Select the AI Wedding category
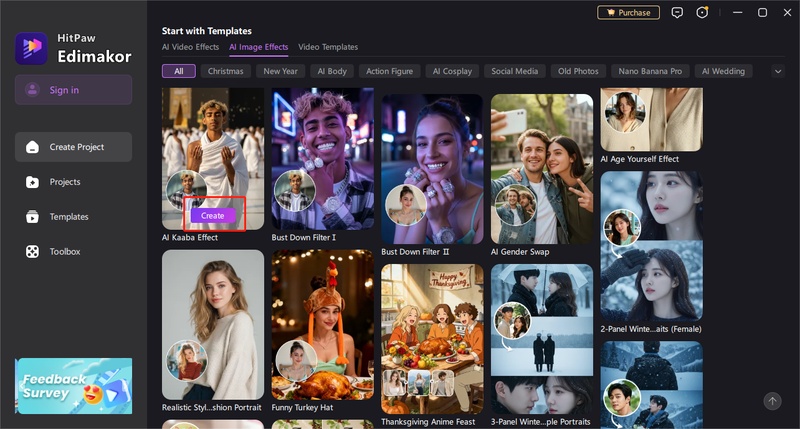 723,71
